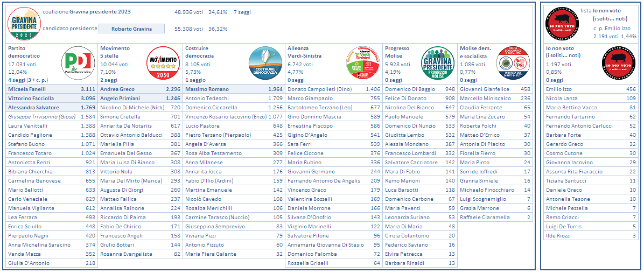
Task: Select the Micaela Fanelli row
Action: pyautogui.click(x=27, y=89)
